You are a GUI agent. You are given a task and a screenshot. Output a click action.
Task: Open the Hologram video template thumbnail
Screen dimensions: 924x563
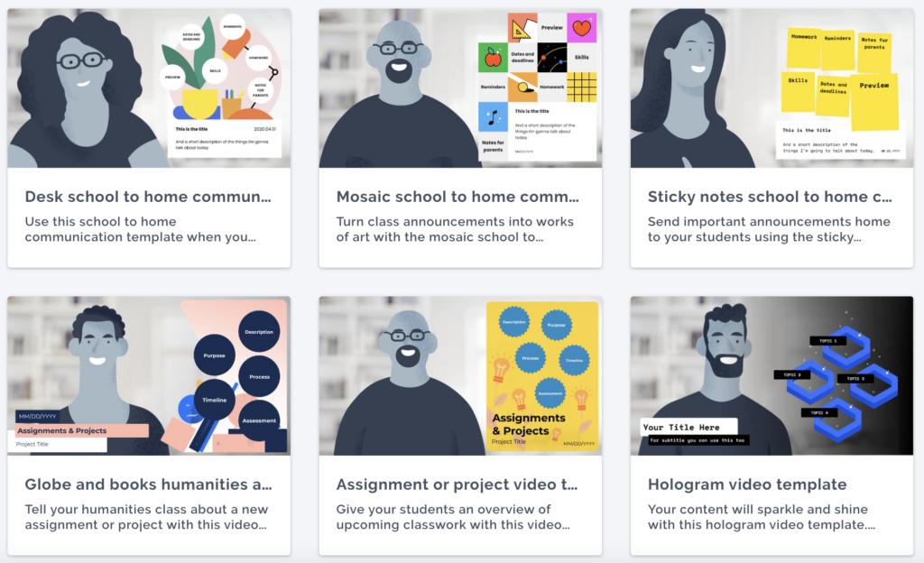click(x=772, y=375)
